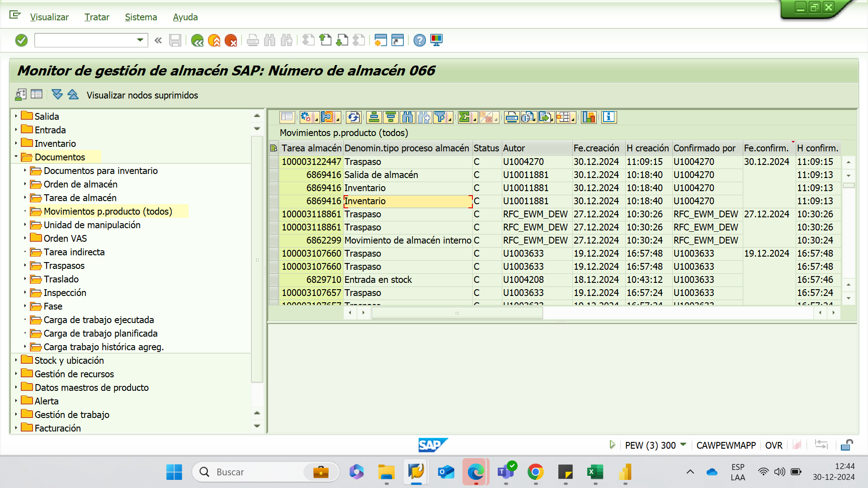Click the orange Exit icon
This screenshot has width=868, height=488.
(x=214, y=41)
